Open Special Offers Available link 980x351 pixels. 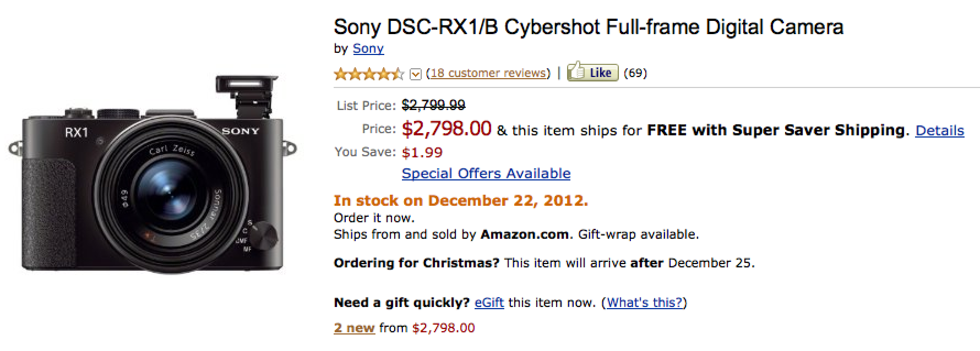(486, 173)
